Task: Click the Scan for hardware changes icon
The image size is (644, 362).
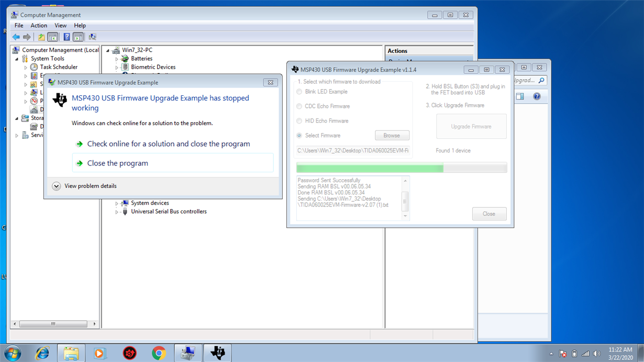Action: 92,37
